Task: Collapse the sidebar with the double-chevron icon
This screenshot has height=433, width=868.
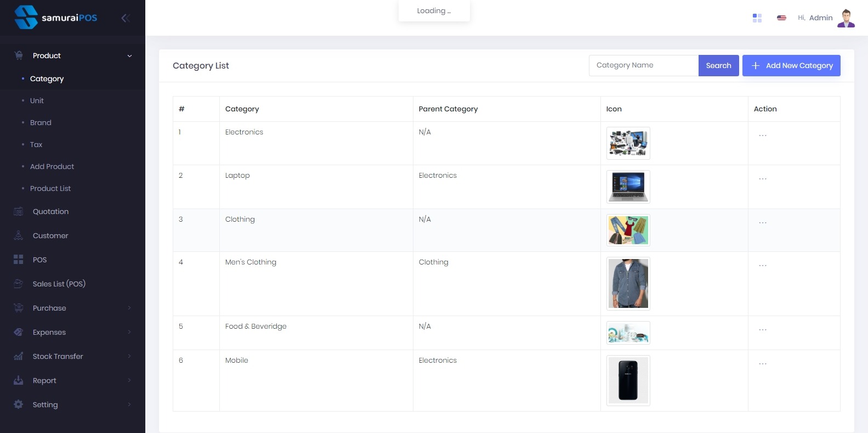Action: click(x=126, y=18)
